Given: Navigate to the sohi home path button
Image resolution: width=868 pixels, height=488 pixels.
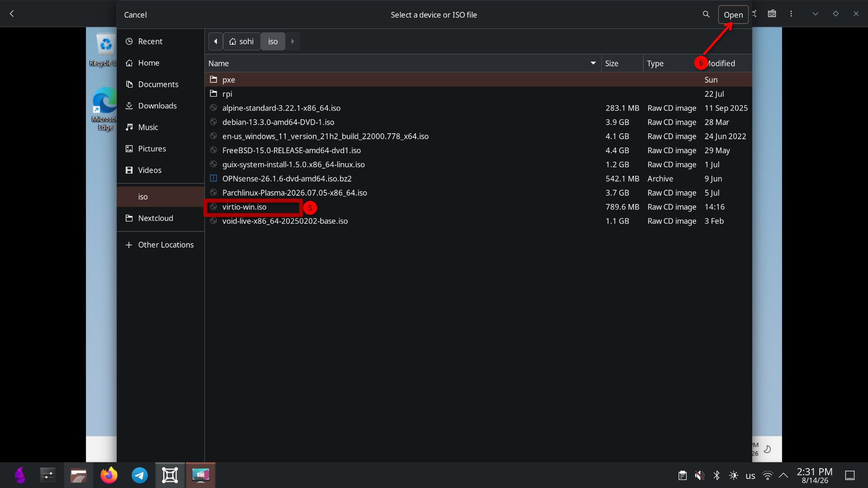Looking at the screenshot, I should click(242, 42).
